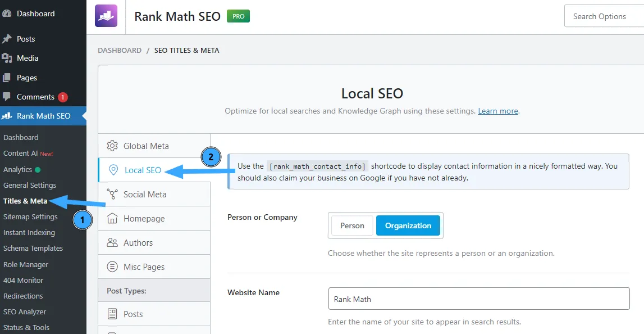
Task: Launch the SEO Analyzer submenu item
Action: point(25,312)
